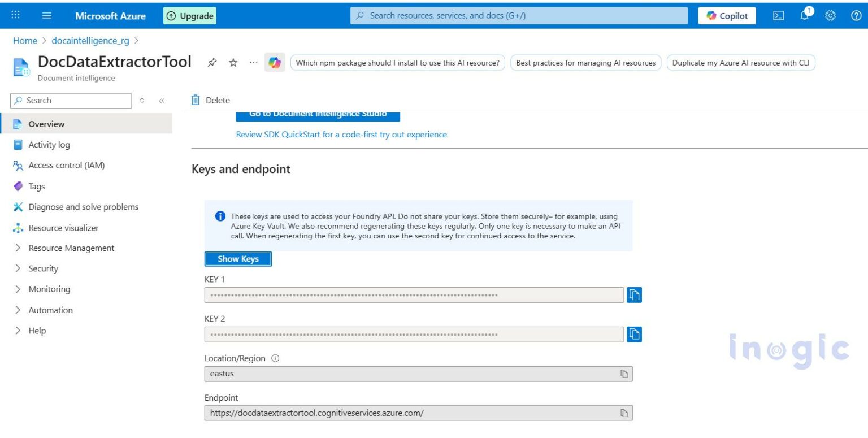Copy KEY 1 to clipboard
Viewport: 868px width, 438px height.
point(634,295)
